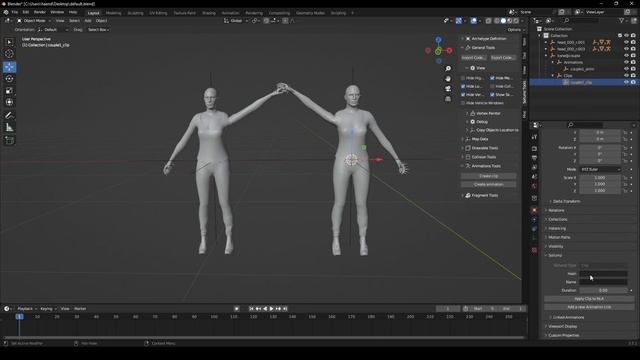Expand the Vertex Painter subpanel
This screenshot has height=360, width=640.
coord(488,113)
